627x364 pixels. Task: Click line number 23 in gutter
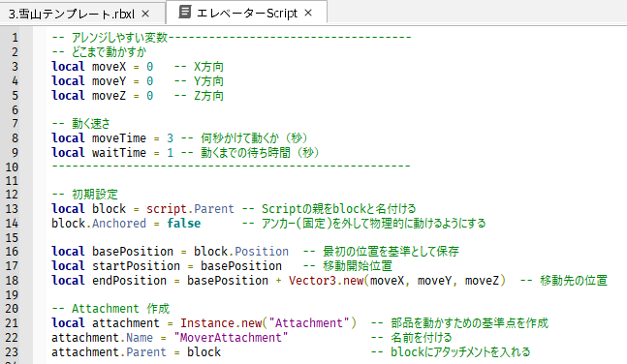click(12, 352)
